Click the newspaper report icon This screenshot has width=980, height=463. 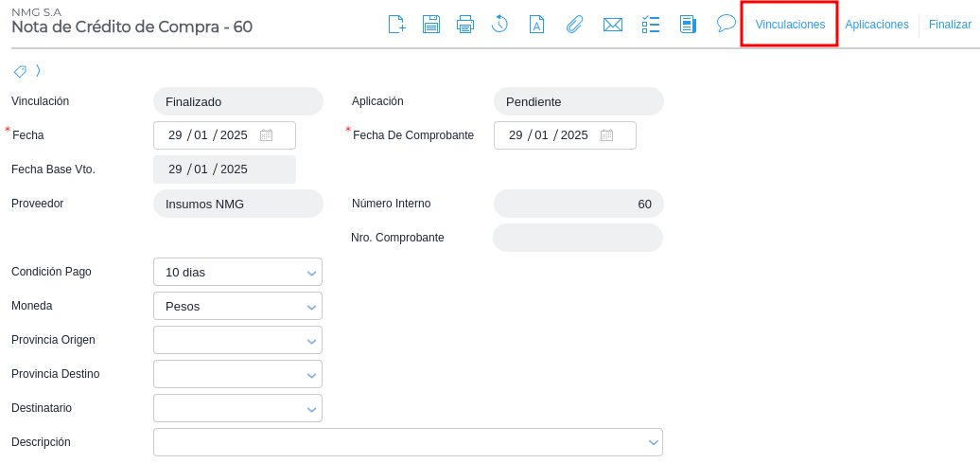pos(688,25)
